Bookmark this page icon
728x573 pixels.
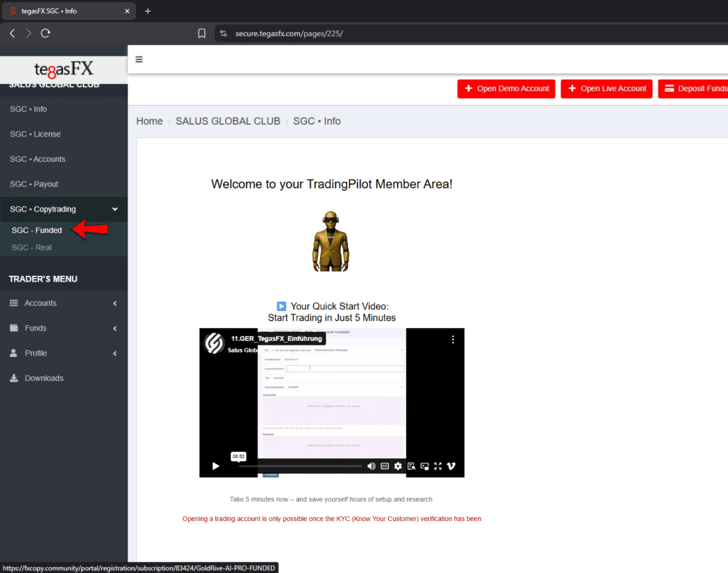pyautogui.click(x=202, y=34)
